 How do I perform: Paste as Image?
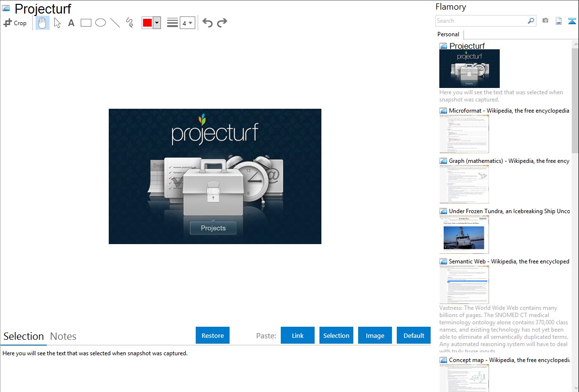click(x=375, y=335)
